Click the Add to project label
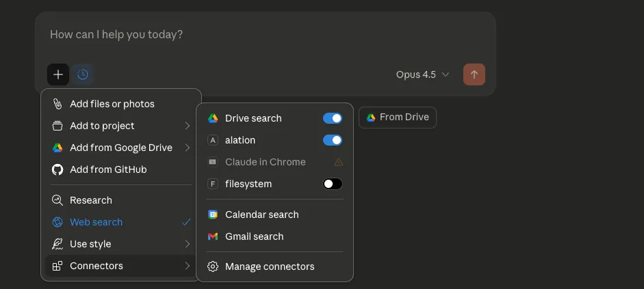This screenshot has height=289, width=644. [102, 126]
